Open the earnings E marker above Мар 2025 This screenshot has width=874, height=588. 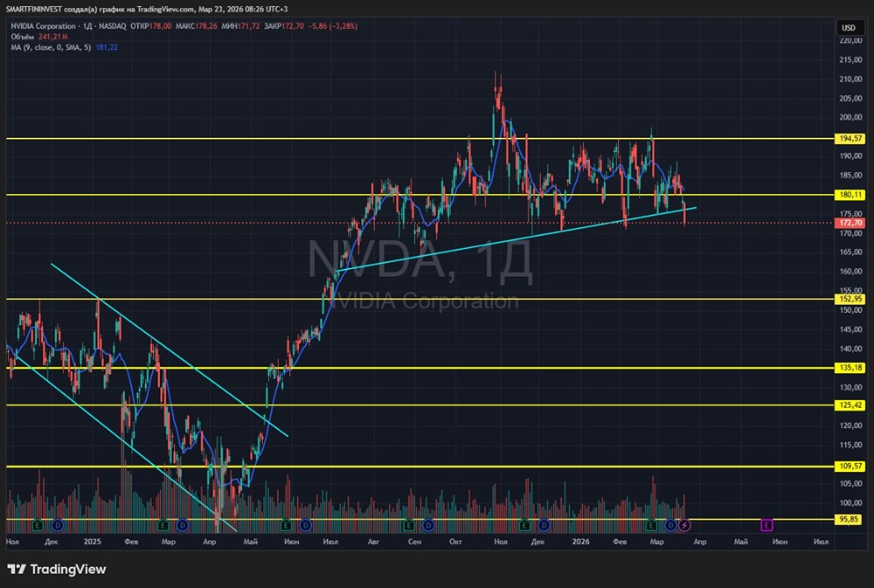(x=163, y=525)
